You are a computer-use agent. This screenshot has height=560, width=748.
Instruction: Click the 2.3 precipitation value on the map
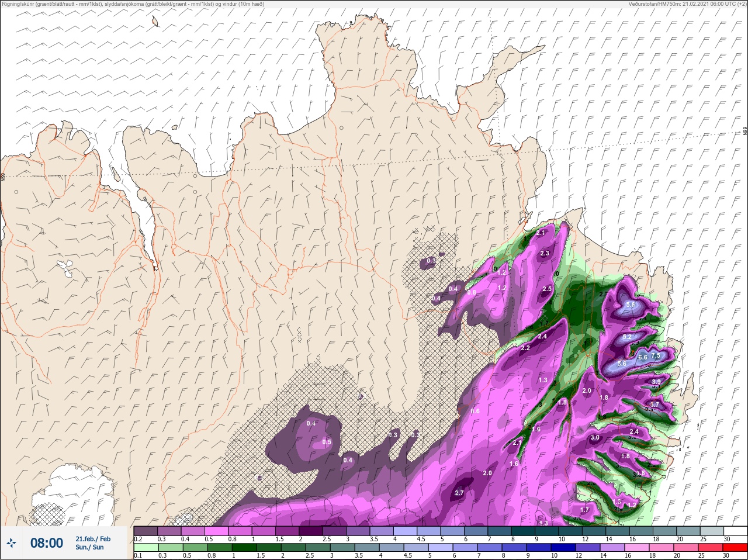pos(545,253)
